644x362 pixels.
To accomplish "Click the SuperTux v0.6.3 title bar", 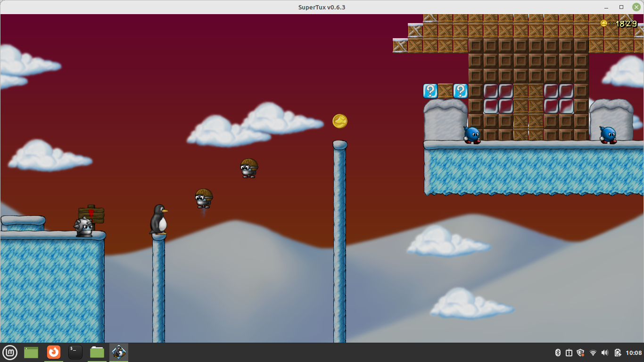I will point(322,7).
